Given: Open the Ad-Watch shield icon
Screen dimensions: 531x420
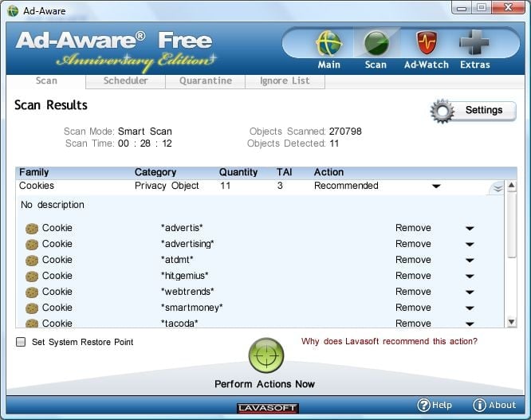Looking at the screenshot, I should 427,43.
